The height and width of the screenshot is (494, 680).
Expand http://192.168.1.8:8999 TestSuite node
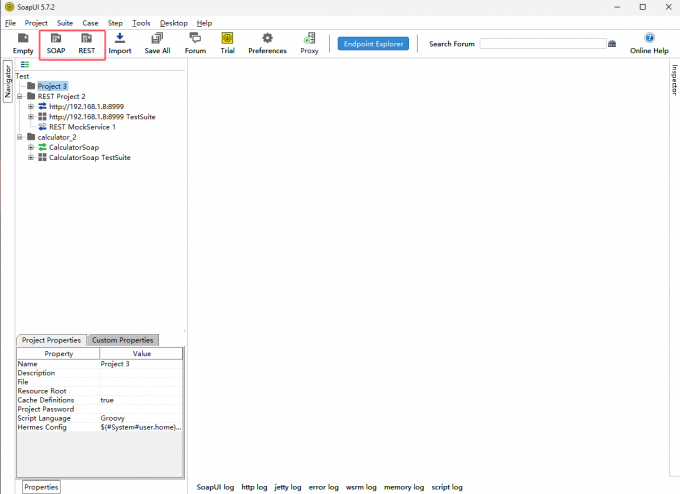coord(31,117)
